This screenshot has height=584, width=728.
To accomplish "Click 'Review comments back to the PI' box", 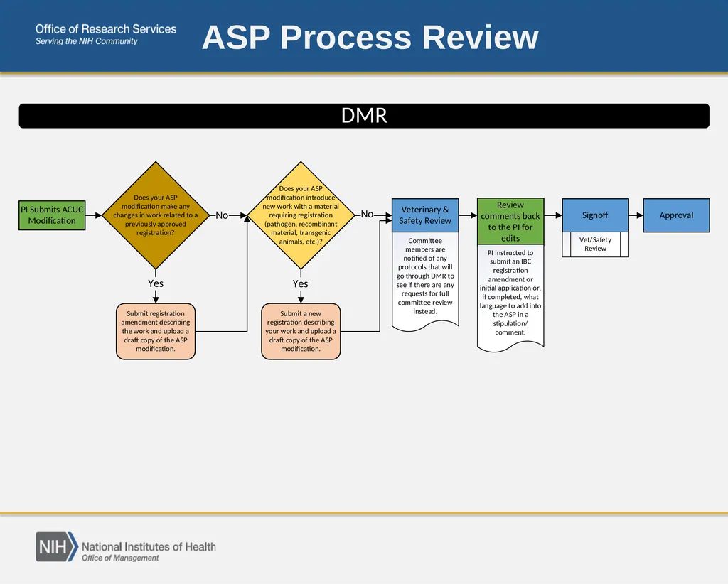I will 510,221.
